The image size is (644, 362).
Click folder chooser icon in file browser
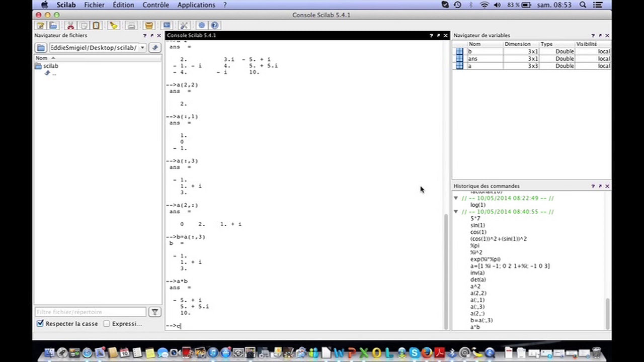(x=41, y=47)
